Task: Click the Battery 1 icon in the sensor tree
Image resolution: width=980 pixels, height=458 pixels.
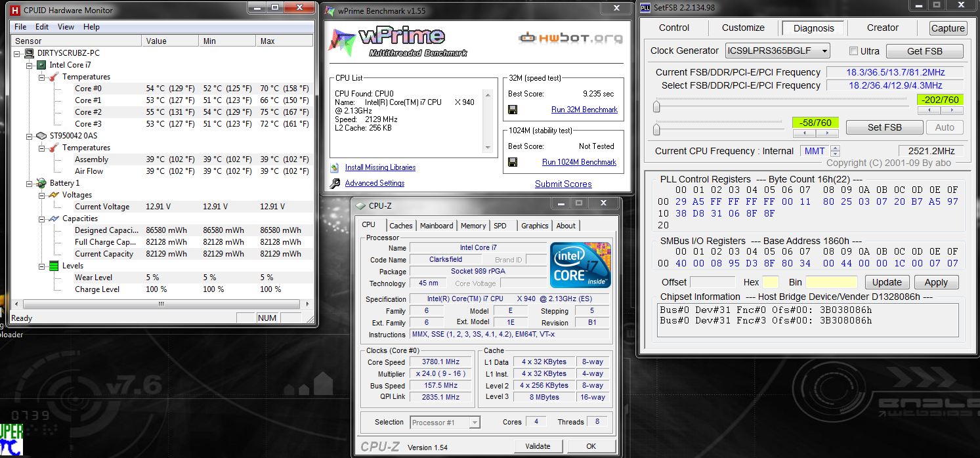Action: point(41,183)
